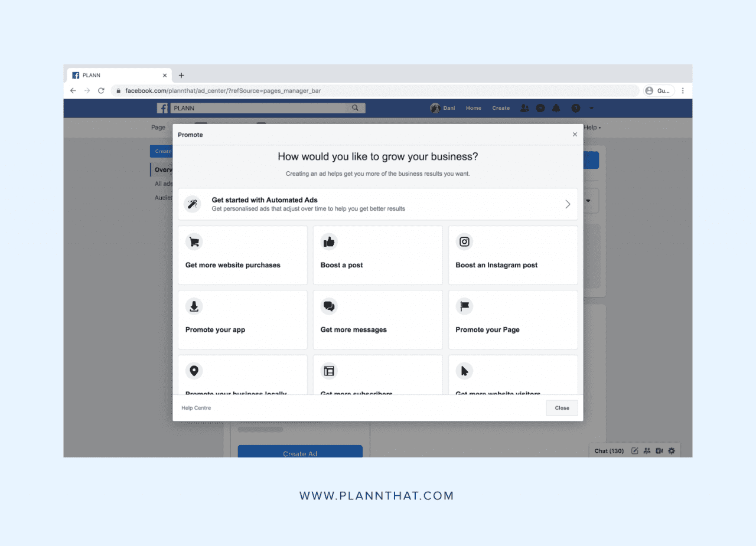Screen dimensions: 756x546
Task: Click the magic wand Automated Ads icon
Action: click(193, 204)
